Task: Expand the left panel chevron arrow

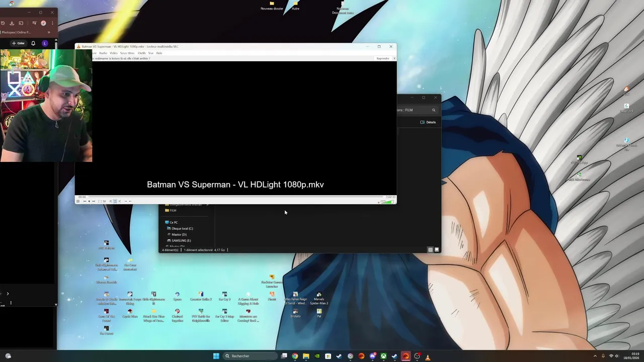Action: 8,294
